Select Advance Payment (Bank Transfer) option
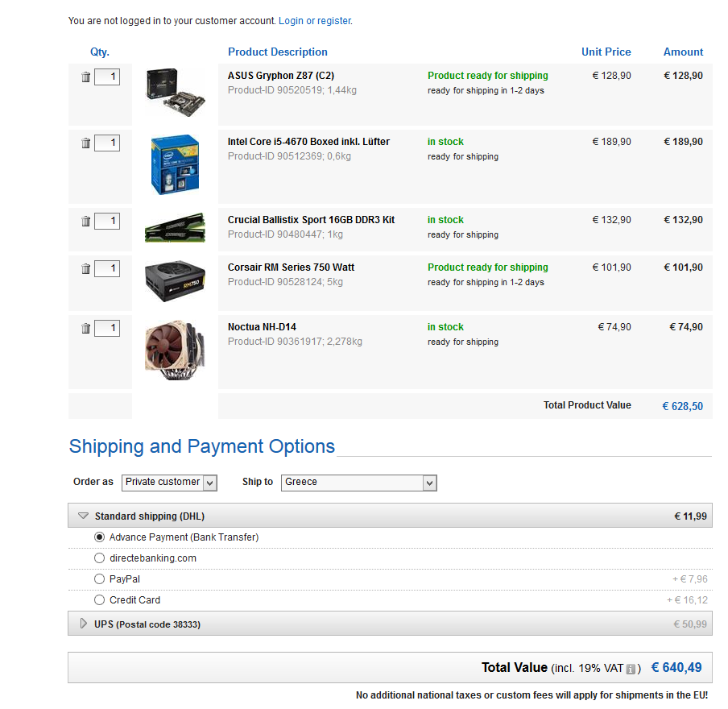Viewport: 728px width, 709px height. pos(99,537)
